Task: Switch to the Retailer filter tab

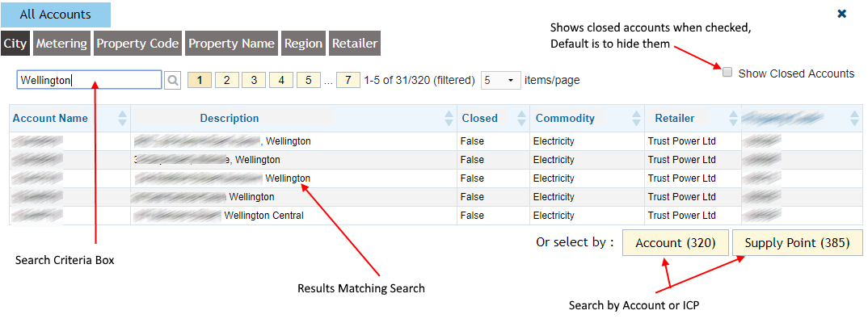Action: pos(354,44)
